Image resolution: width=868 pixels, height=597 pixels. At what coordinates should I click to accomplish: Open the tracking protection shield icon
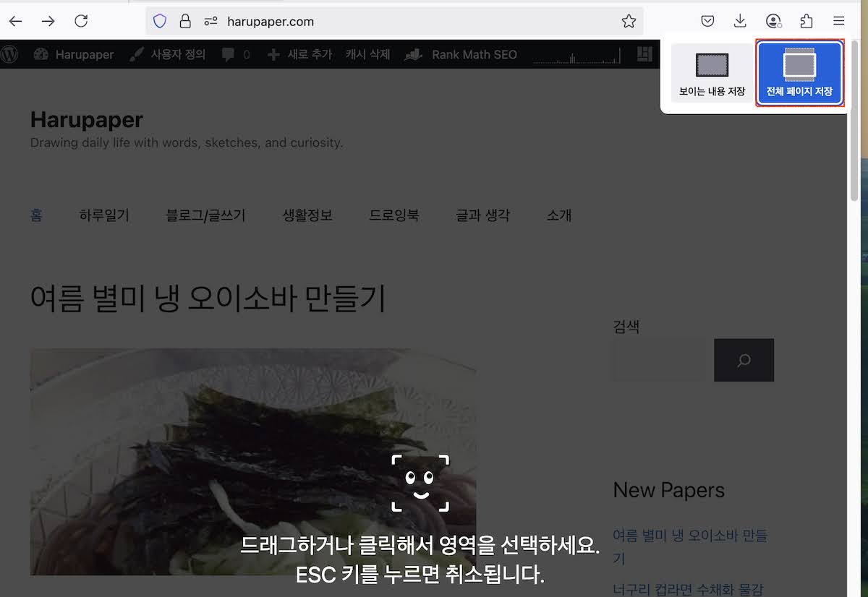coord(160,21)
